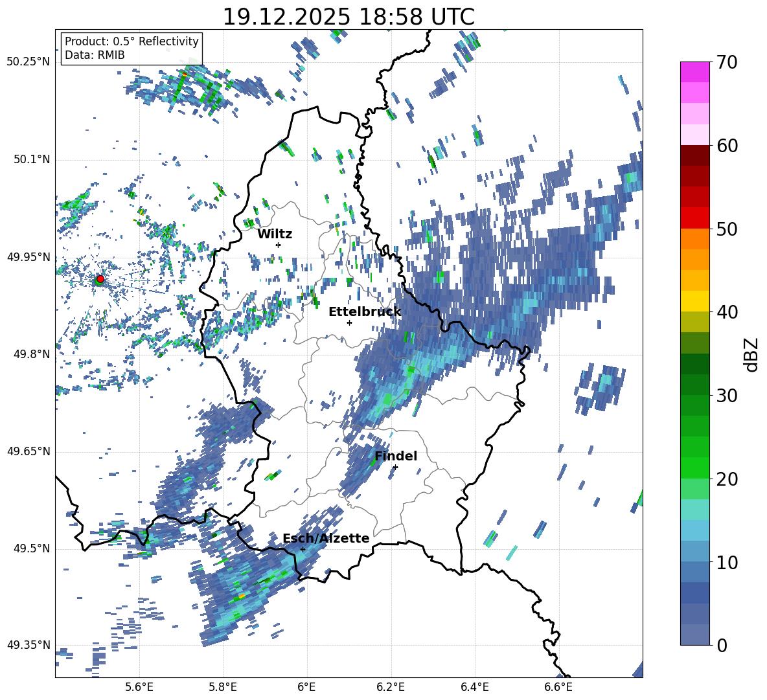Click the 6.2°E longitude label
This screenshot has width=767, height=700.
[x=391, y=687]
